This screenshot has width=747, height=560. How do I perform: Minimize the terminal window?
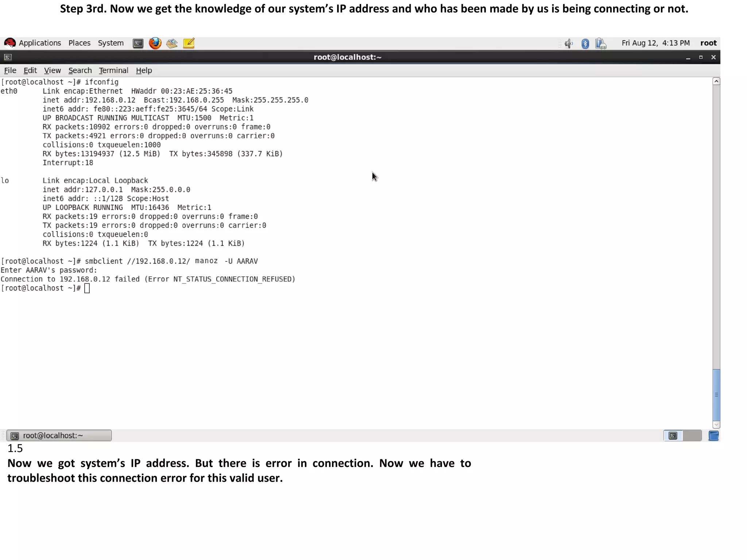[x=688, y=58]
